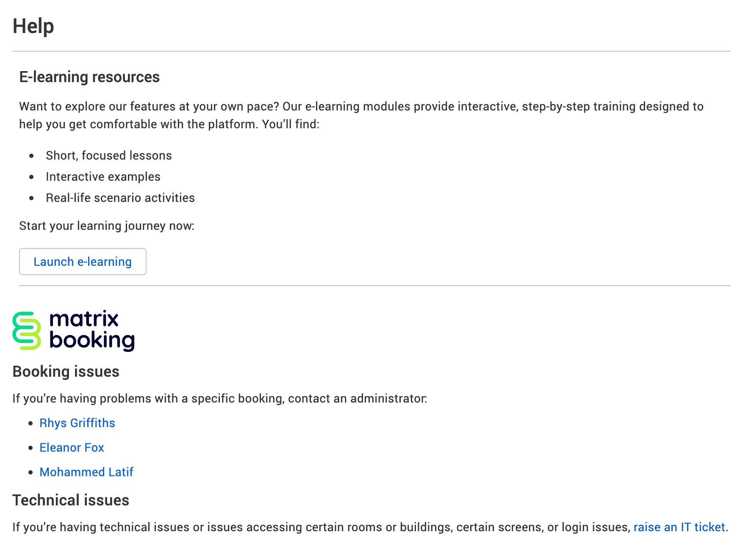Click the Booking issues heading
Viewport: 740px width, 560px height.
point(66,371)
